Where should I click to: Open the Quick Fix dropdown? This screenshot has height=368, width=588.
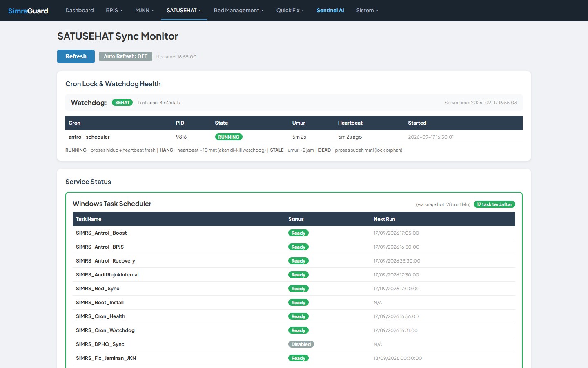[x=290, y=10]
